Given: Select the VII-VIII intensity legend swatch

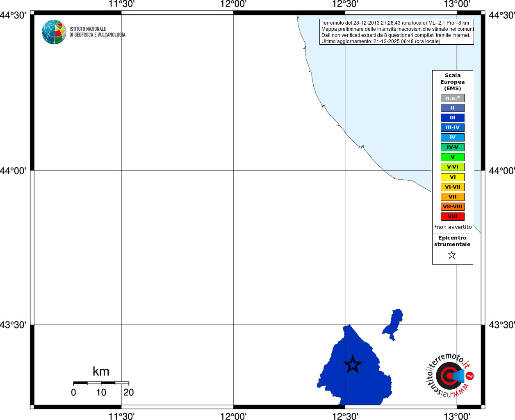Looking at the screenshot, I should (453, 207).
